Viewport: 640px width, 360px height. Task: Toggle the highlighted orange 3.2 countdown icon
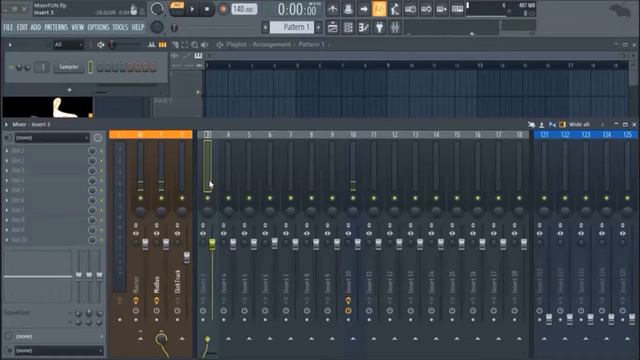[x=379, y=9]
